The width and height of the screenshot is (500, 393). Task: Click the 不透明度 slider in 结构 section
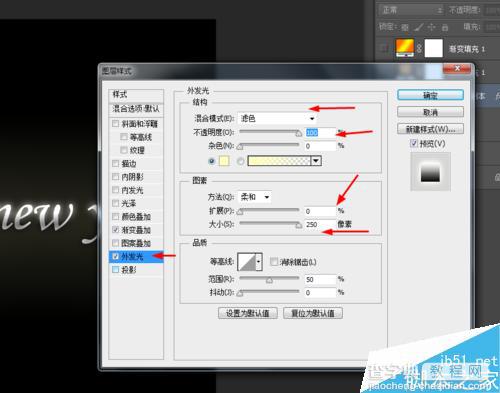tap(270, 132)
